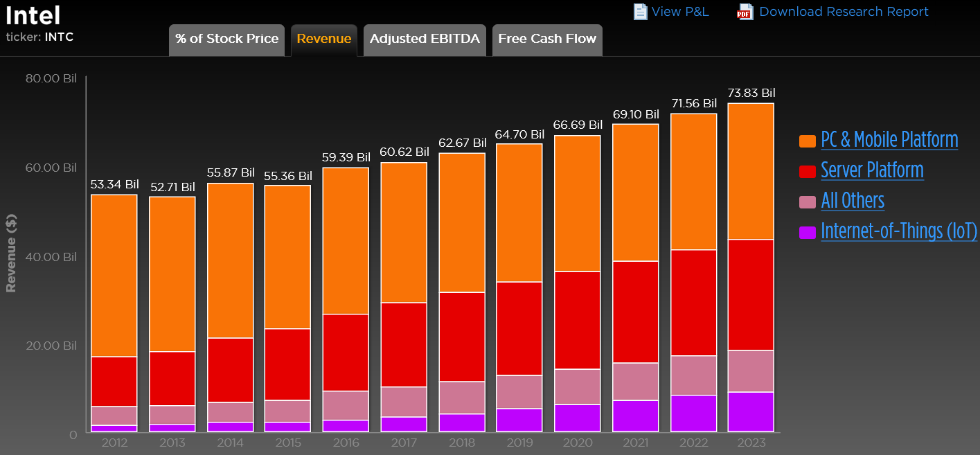Click the 55.36 Bil total label
This screenshot has width=980, height=455.
tap(287, 176)
